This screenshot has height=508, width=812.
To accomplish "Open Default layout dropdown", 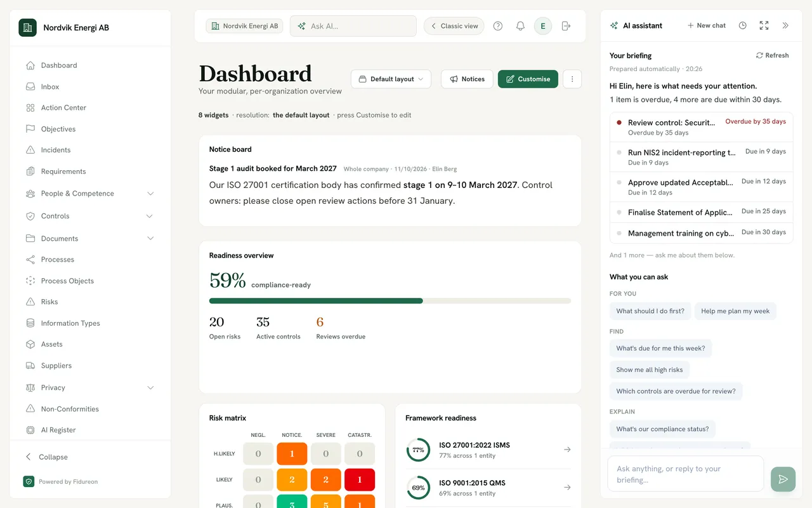I will point(391,79).
